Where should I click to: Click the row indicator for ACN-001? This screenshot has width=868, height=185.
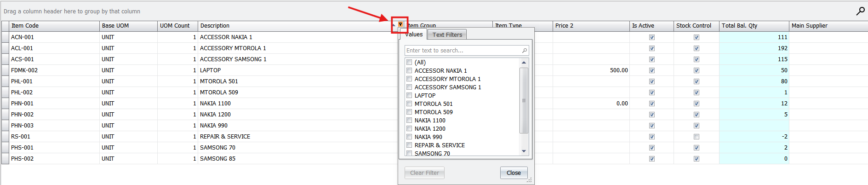pyautogui.click(x=5, y=37)
